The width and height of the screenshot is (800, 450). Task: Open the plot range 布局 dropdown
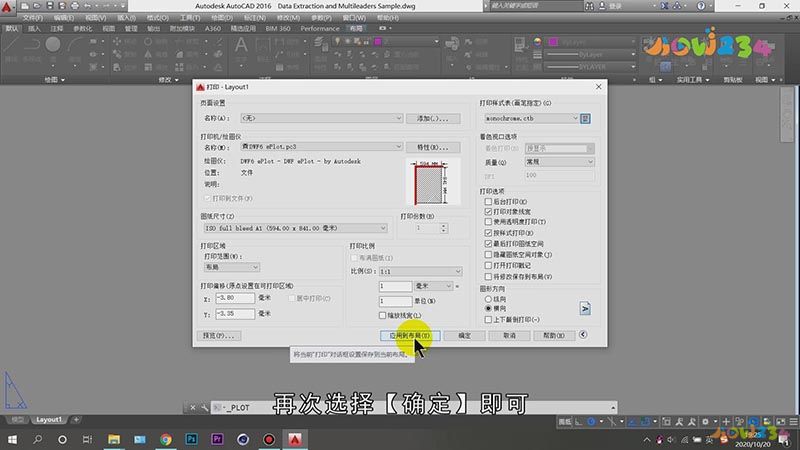(232, 267)
